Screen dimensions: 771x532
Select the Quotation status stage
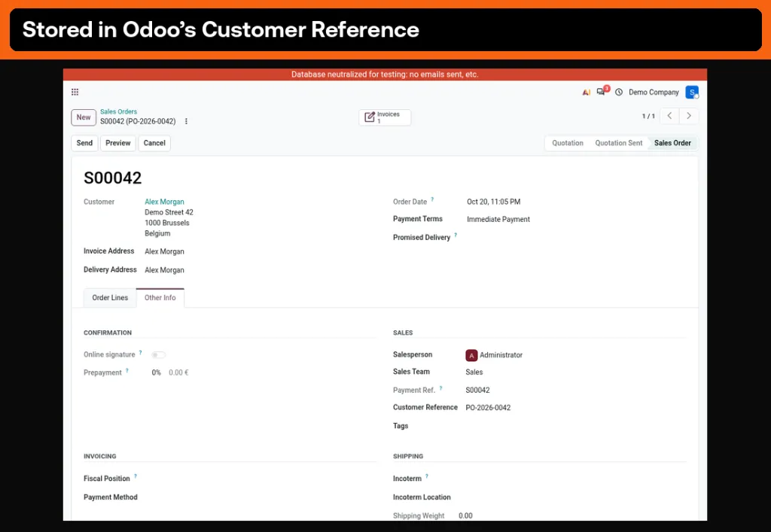(568, 143)
